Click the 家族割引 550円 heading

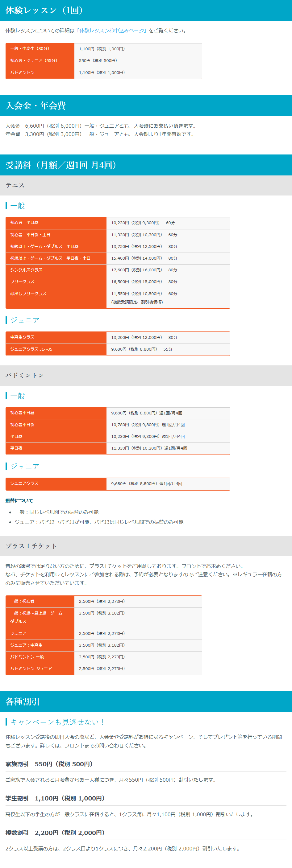click(49, 764)
